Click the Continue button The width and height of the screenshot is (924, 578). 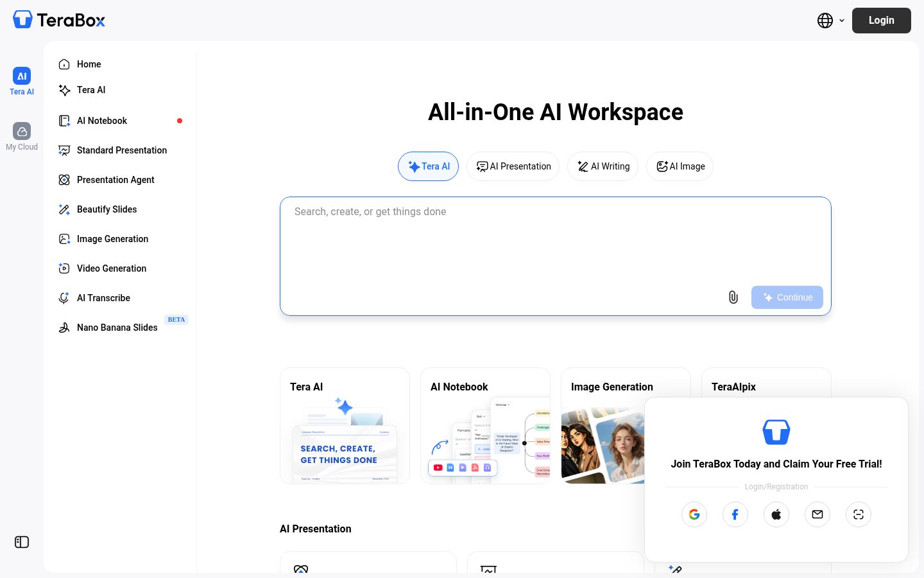tap(787, 297)
